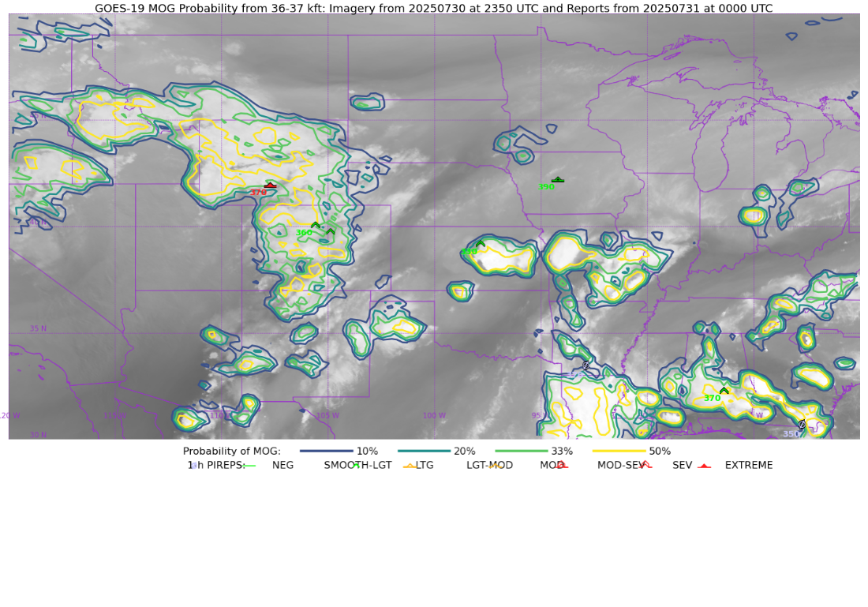Click the 33% green legend line
Image resolution: width=868 pixels, height=607 pixels.
pyautogui.click(x=521, y=452)
